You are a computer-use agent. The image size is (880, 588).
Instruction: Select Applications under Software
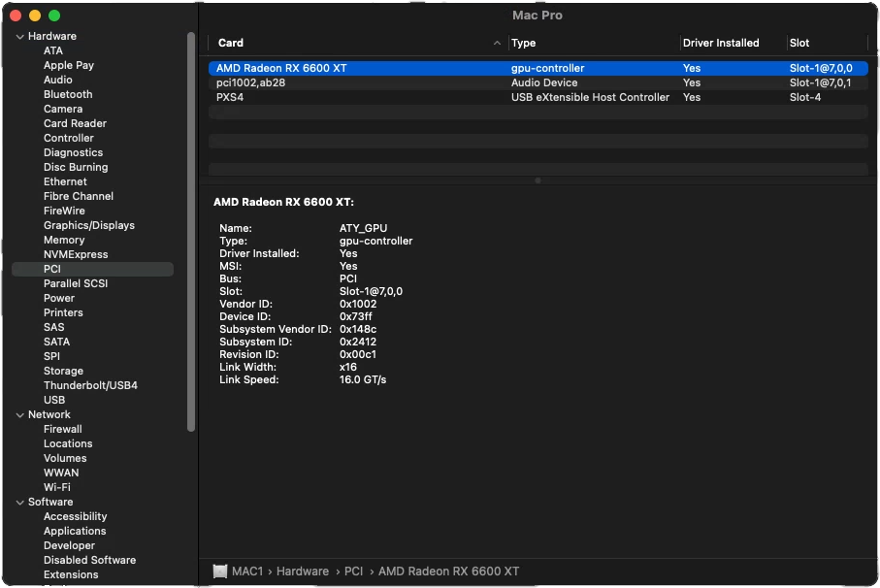pyautogui.click(x=75, y=532)
